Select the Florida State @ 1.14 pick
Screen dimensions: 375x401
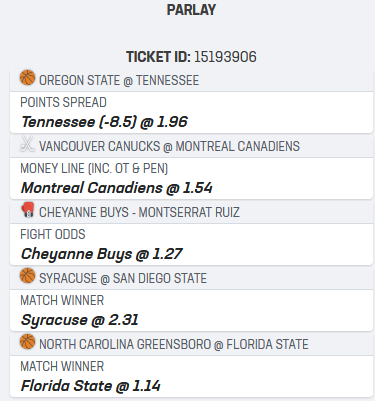click(91, 386)
